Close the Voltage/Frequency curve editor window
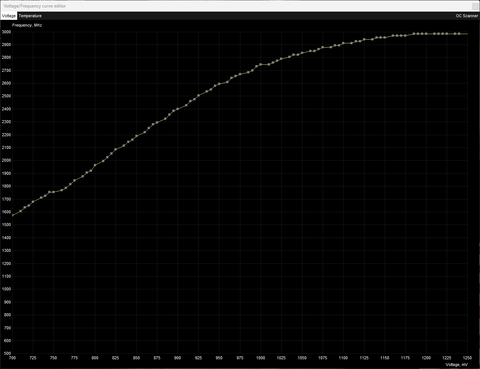This screenshot has width=480, height=369. coord(475,6)
